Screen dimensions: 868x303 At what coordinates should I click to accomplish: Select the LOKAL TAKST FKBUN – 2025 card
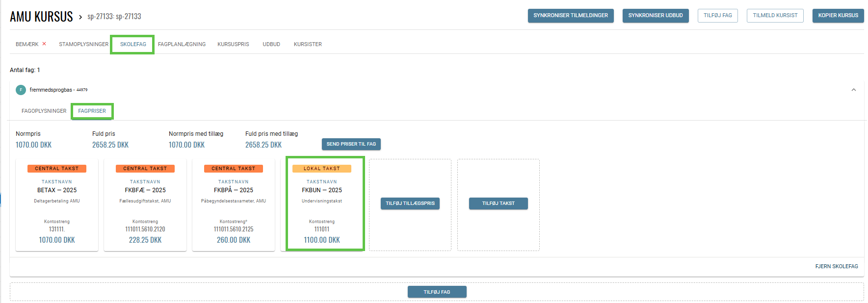[322, 205]
